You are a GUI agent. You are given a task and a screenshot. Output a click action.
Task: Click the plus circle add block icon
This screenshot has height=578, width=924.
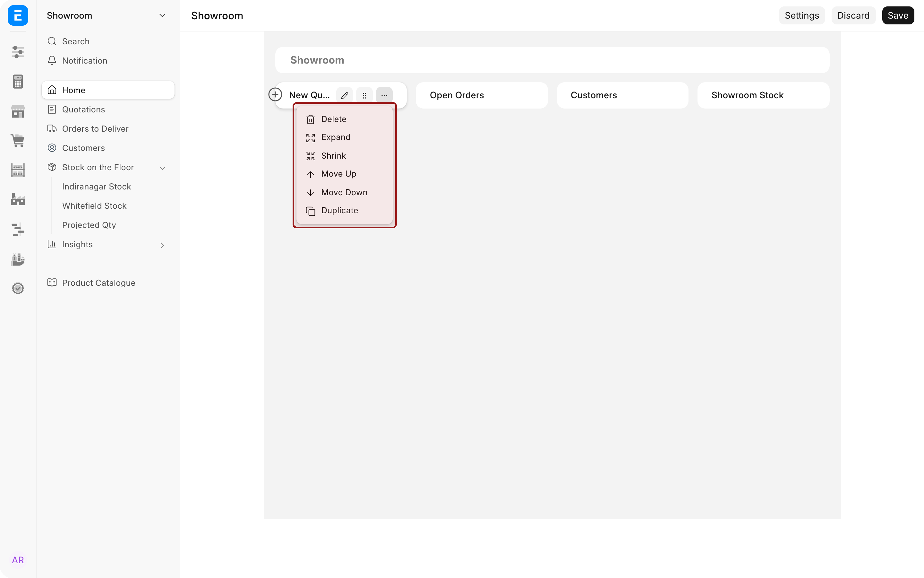click(x=275, y=94)
